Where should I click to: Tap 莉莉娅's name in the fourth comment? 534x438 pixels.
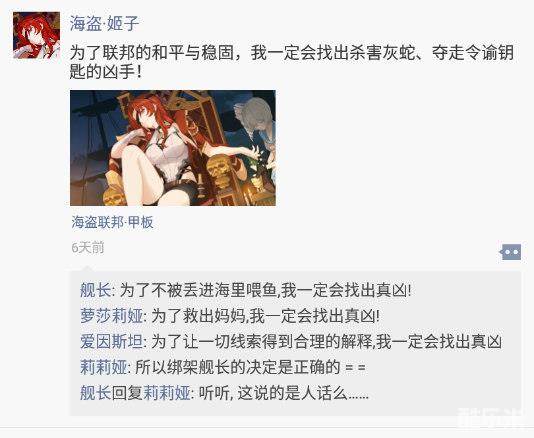tap(104, 367)
